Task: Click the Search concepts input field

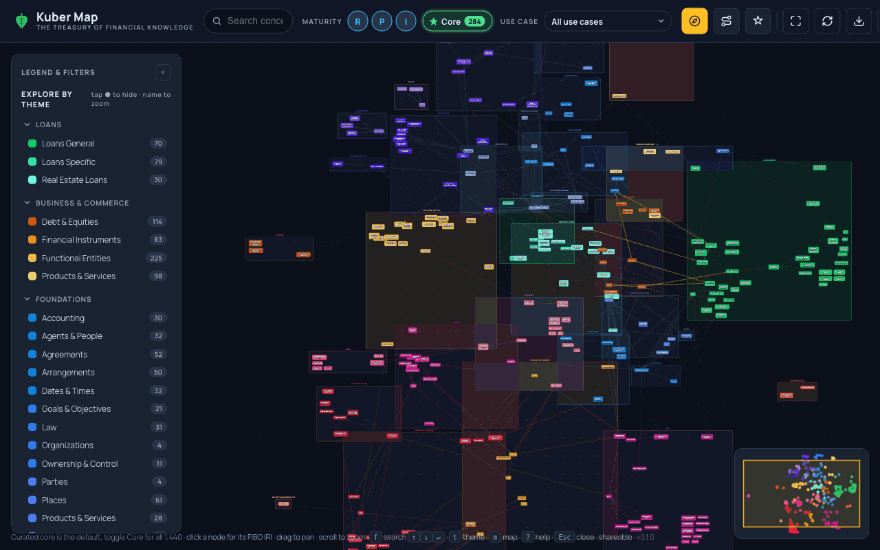Action: coord(248,21)
